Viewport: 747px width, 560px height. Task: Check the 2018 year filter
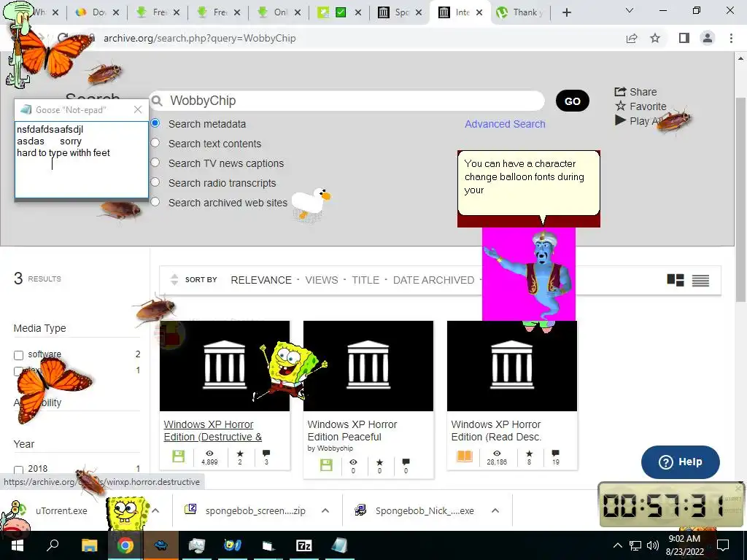pyautogui.click(x=18, y=470)
